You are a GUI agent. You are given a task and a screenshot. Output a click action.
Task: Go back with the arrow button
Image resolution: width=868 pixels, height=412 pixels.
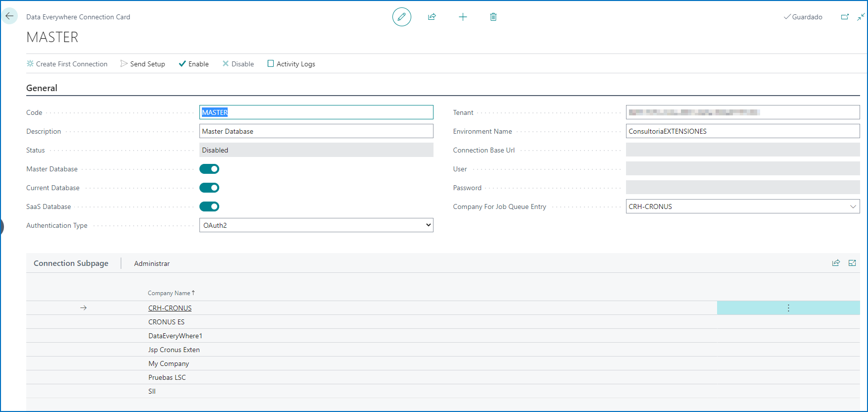point(9,16)
